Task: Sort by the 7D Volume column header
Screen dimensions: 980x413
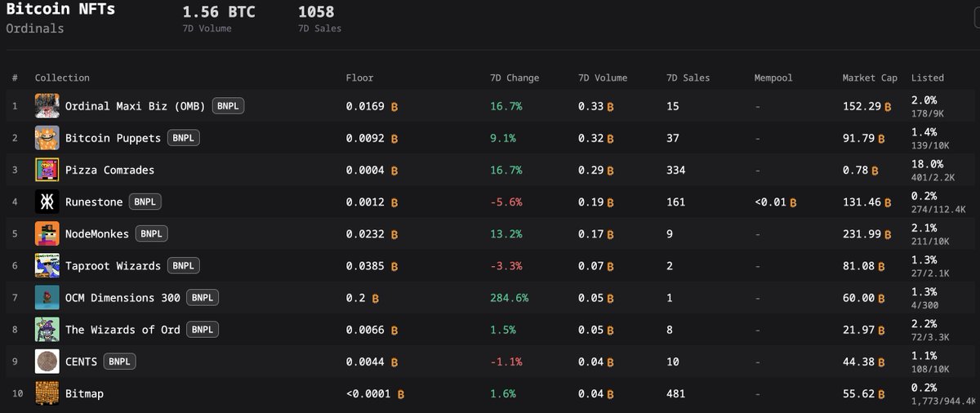Action: [x=603, y=78]
